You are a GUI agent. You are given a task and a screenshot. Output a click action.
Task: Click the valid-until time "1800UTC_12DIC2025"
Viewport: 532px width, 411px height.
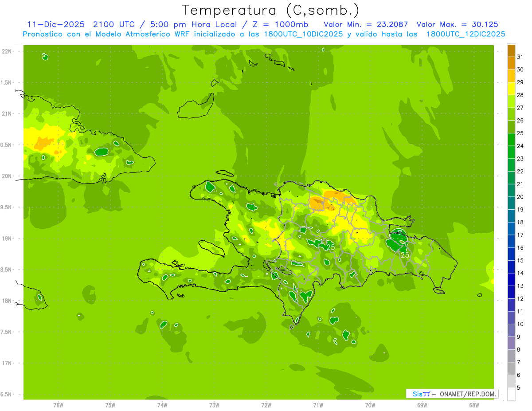(465, 34)
